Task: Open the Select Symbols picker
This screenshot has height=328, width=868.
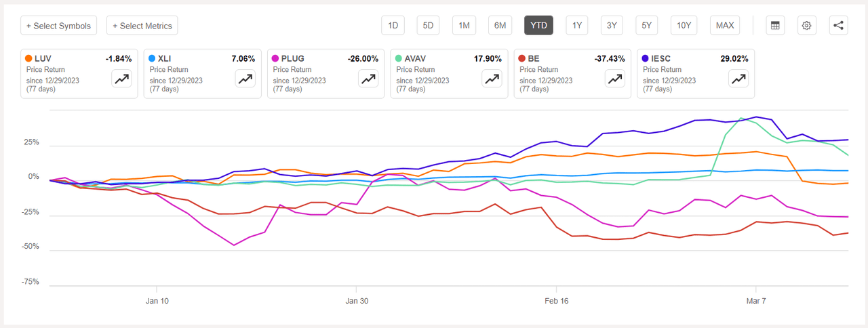Action: [x=59, y=26]
